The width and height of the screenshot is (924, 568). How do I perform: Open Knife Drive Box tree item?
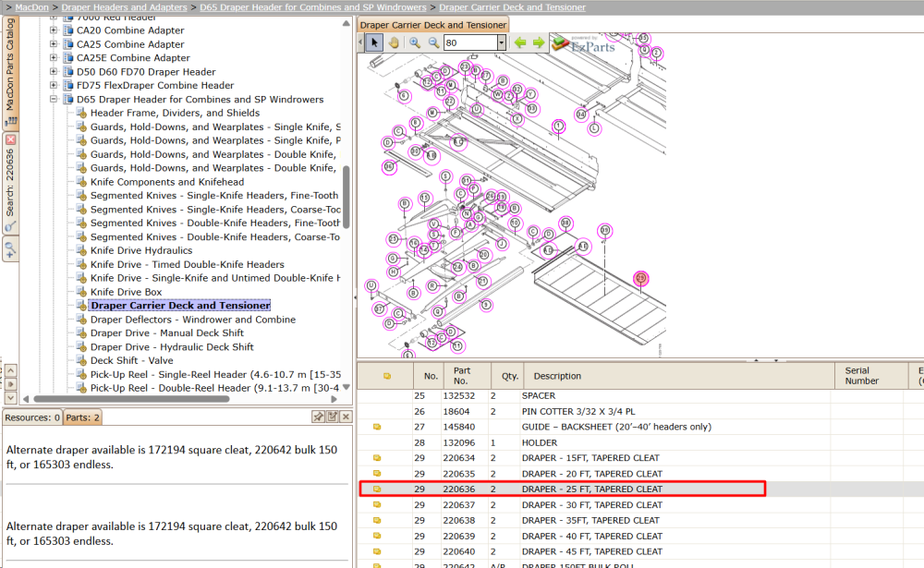(126, 292)
